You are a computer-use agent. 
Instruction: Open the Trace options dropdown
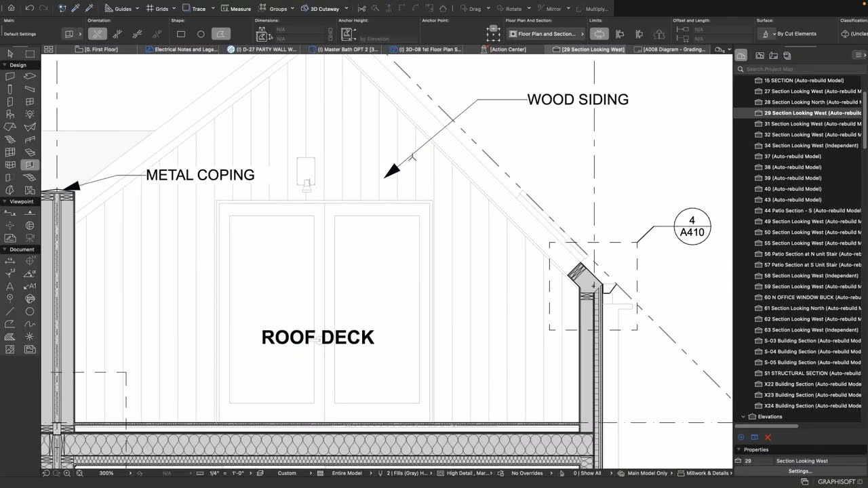point(212,9)
